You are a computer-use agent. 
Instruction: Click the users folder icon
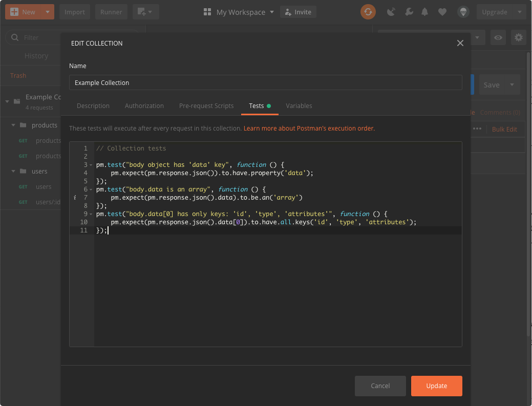23,171
